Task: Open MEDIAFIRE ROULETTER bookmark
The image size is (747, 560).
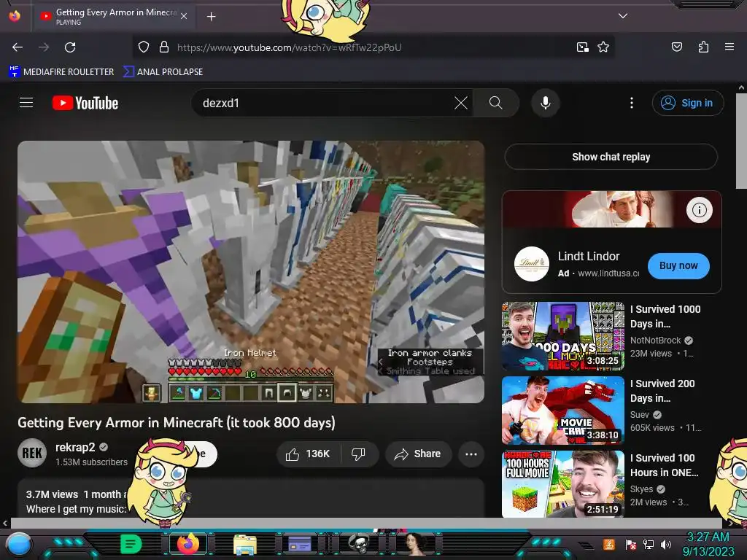Action: coord(61,72)
